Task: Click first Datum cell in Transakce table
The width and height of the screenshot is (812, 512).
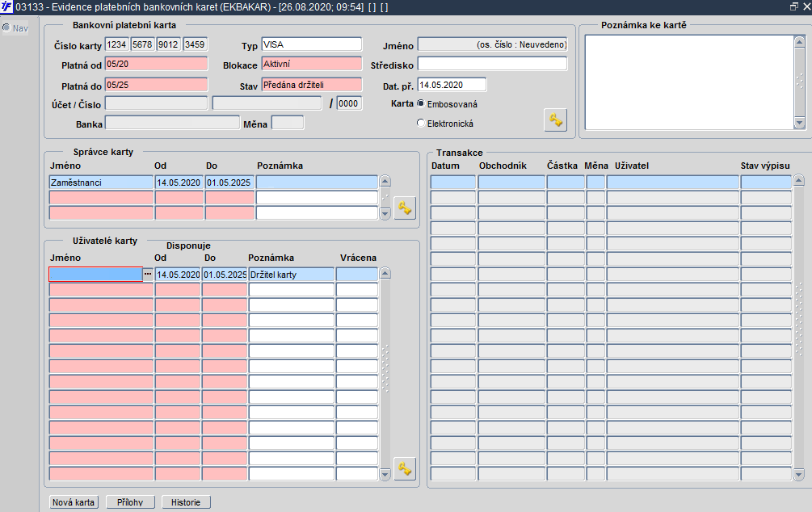Action: (453, 183)
